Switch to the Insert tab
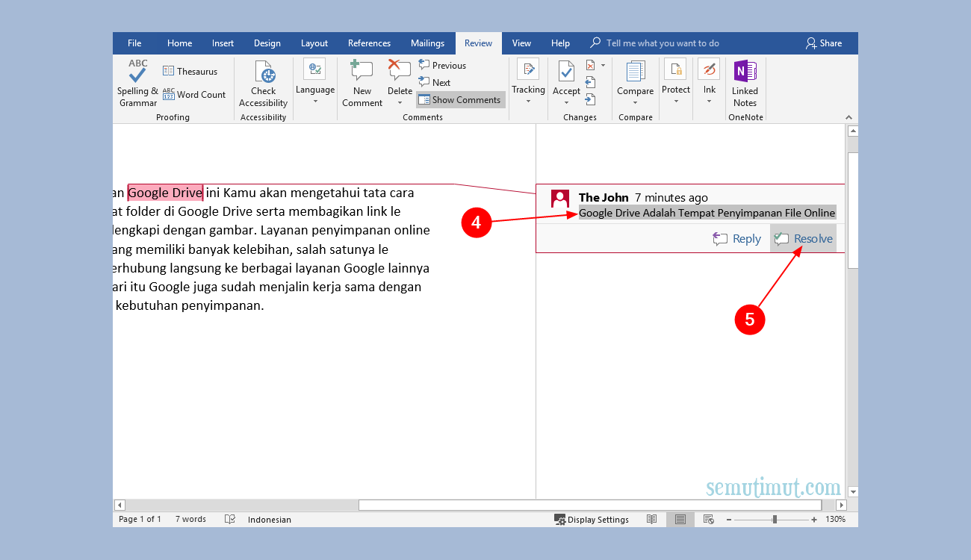971x560 pixels. [223, 43]
